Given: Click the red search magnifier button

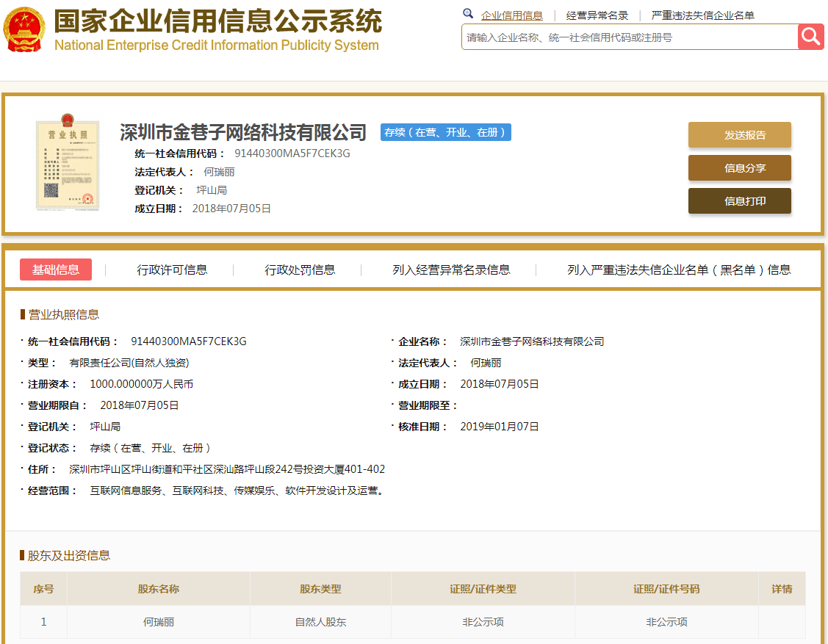Looking at the screenshot, I should tap(810, 37).
